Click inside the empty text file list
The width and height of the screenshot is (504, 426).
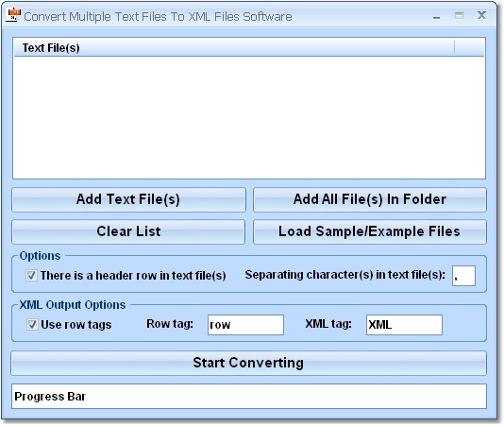pos(249,117)
